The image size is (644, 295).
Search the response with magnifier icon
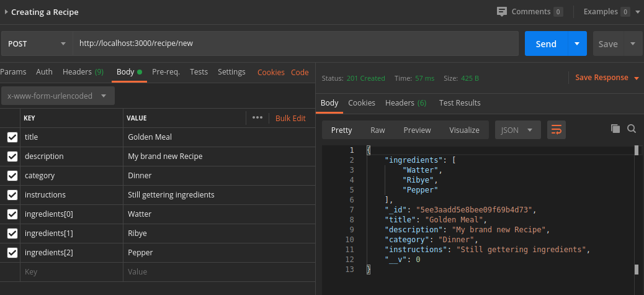pos(632,129)
